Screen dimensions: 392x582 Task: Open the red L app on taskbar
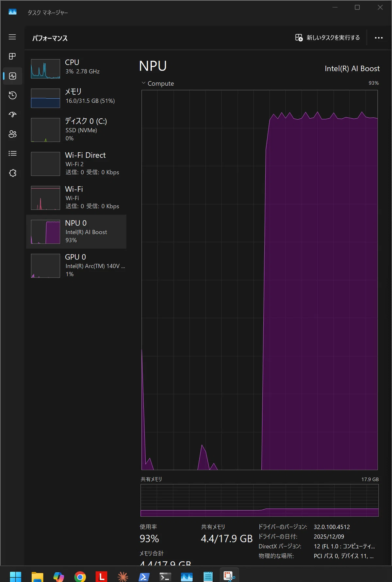[x=101, y=577]
